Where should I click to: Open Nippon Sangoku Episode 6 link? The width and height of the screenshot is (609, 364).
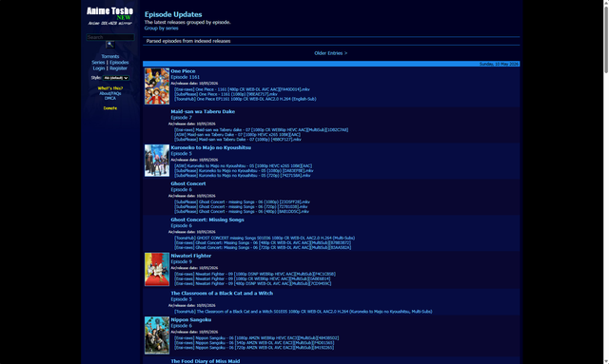tap(182, 326)
